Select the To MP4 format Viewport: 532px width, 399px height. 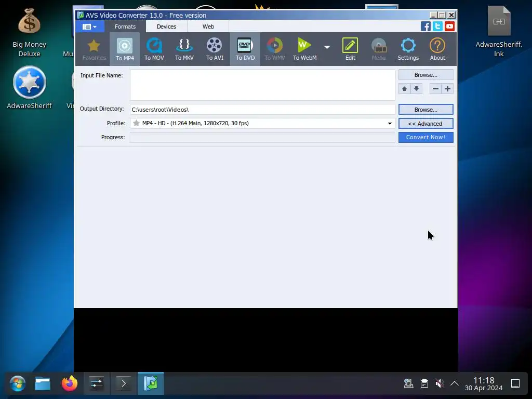click(x=125, y=49)
